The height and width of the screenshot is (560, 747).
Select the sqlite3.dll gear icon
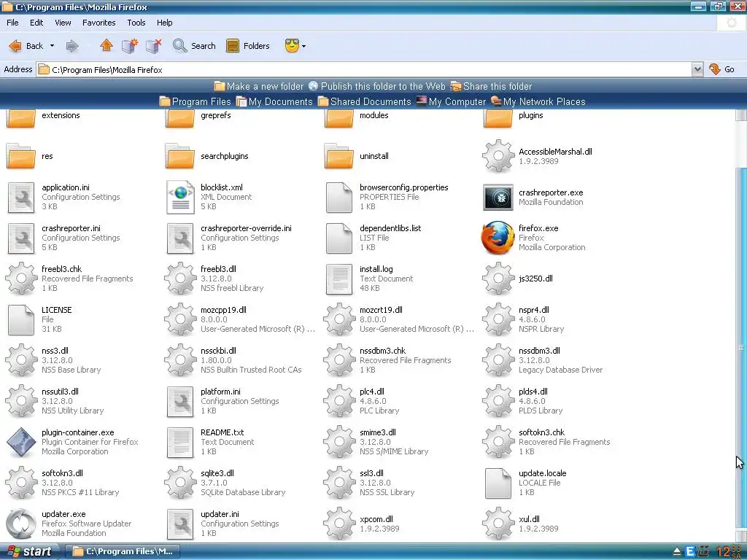click(x=180, y=483)
